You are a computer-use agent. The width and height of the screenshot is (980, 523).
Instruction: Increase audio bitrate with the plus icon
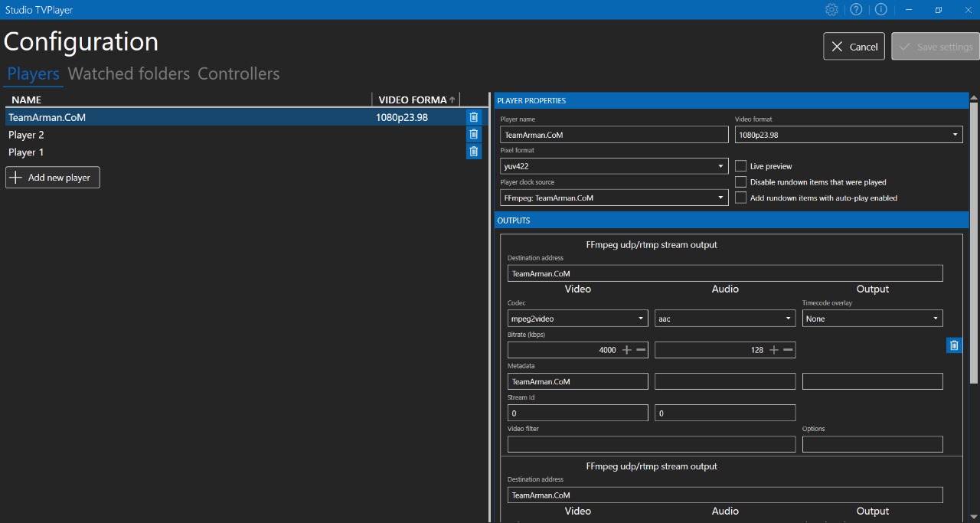(x=773, y=350)
